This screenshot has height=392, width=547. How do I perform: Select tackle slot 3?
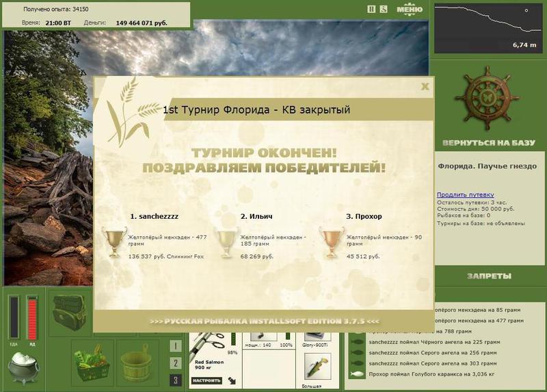[176, 380]
